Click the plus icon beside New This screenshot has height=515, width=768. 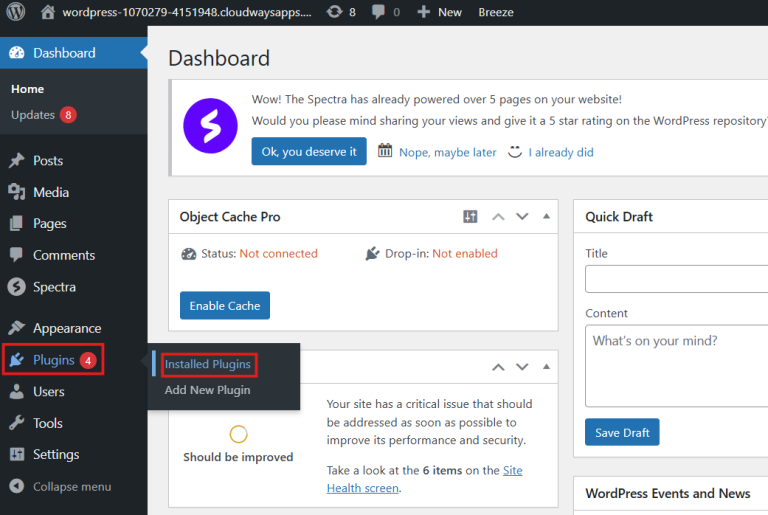423,12
